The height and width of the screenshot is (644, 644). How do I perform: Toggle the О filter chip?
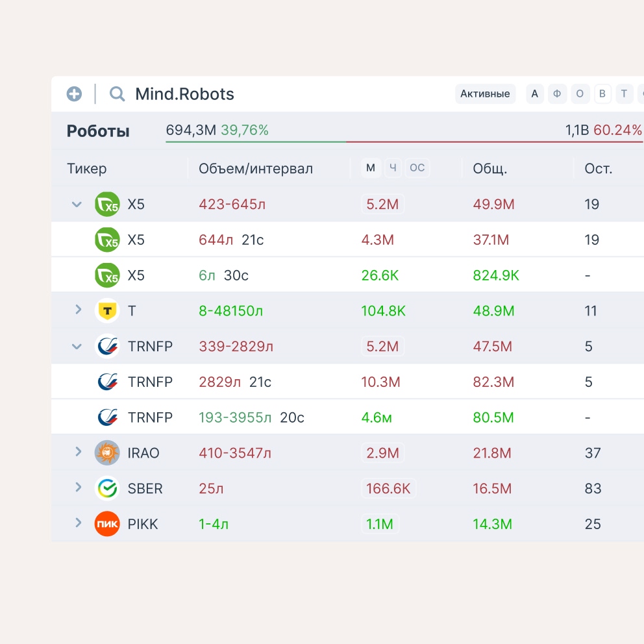[x=580, y=93]
